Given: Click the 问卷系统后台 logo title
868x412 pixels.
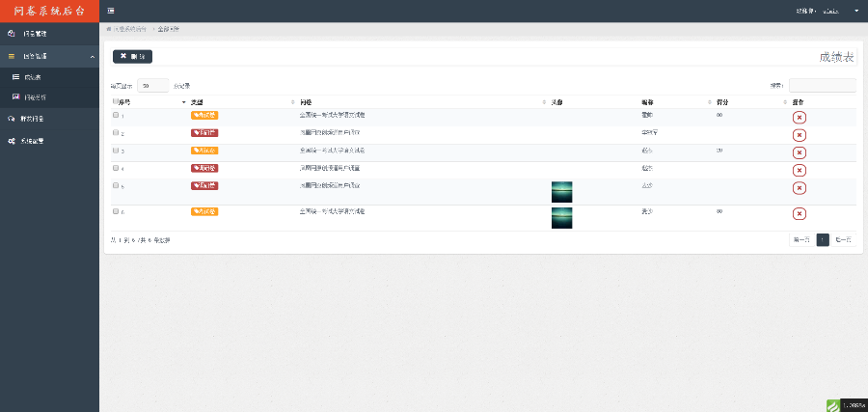Looking at the screenshot, I should pos(50,11).
